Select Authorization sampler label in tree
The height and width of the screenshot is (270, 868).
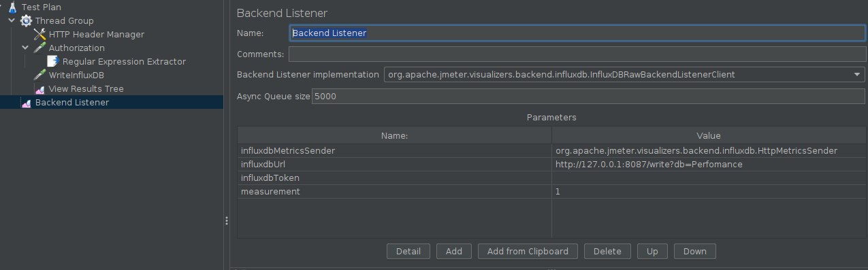point(77,48)
